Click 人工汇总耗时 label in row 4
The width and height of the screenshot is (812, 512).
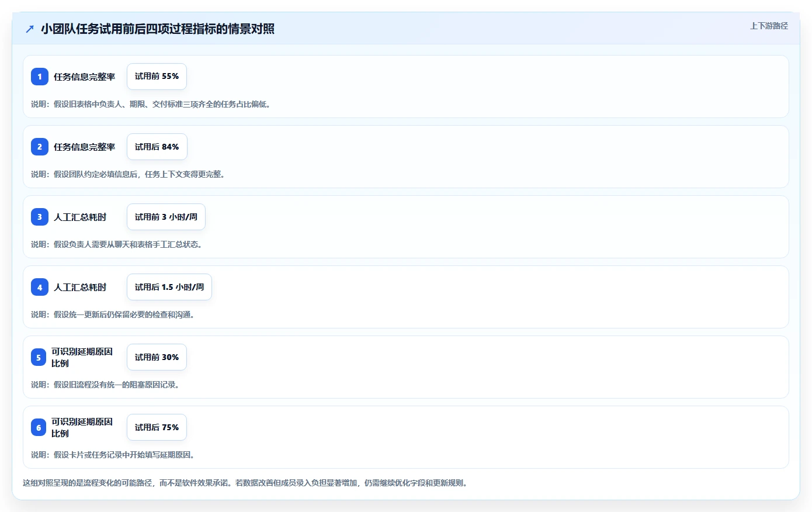[80, 287]
